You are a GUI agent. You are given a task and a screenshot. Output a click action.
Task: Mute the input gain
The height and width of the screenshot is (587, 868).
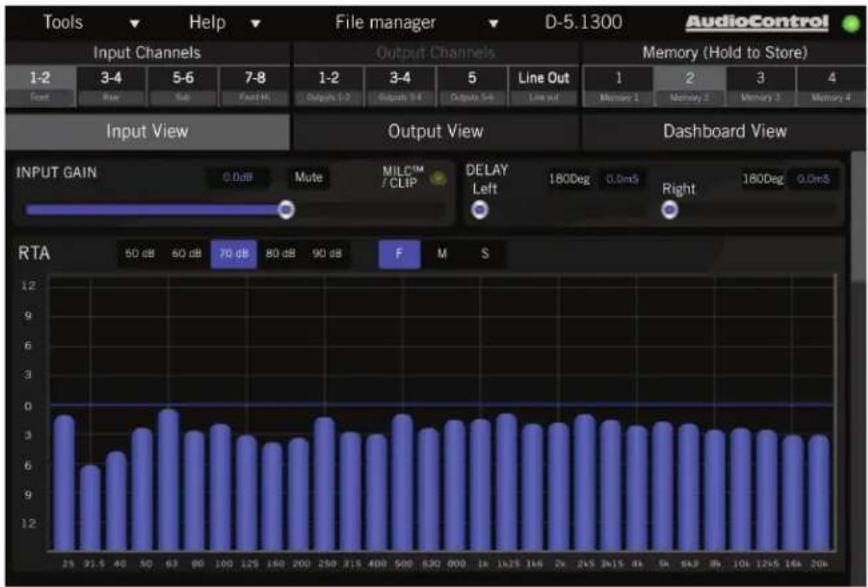pyautogui.click(x=308, y=178)
